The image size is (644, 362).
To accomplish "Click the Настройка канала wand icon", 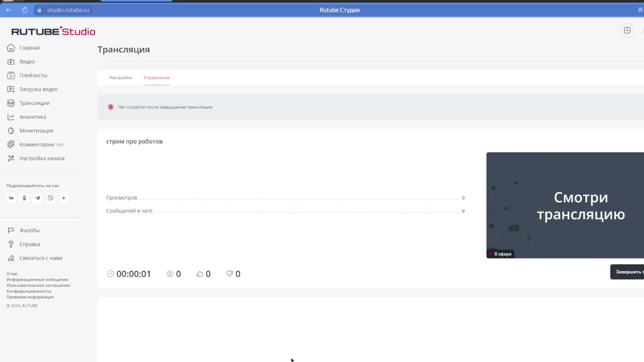I will point(11,158).
